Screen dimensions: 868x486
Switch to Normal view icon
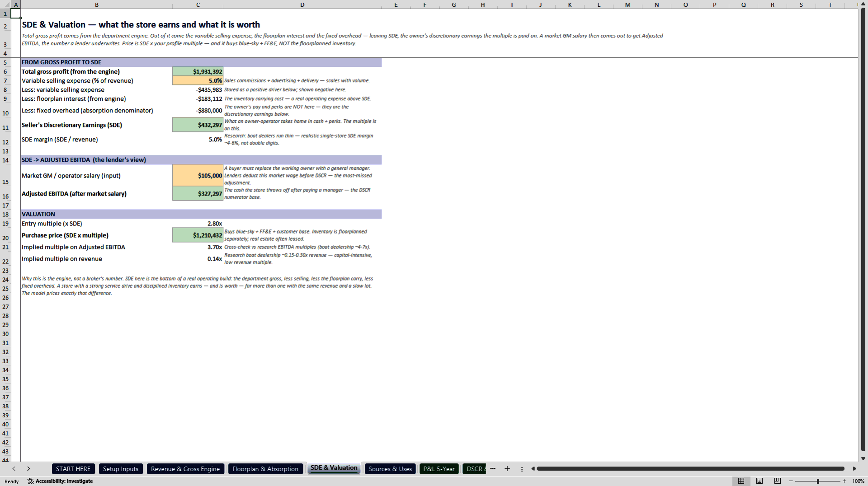tap(741, 481)
